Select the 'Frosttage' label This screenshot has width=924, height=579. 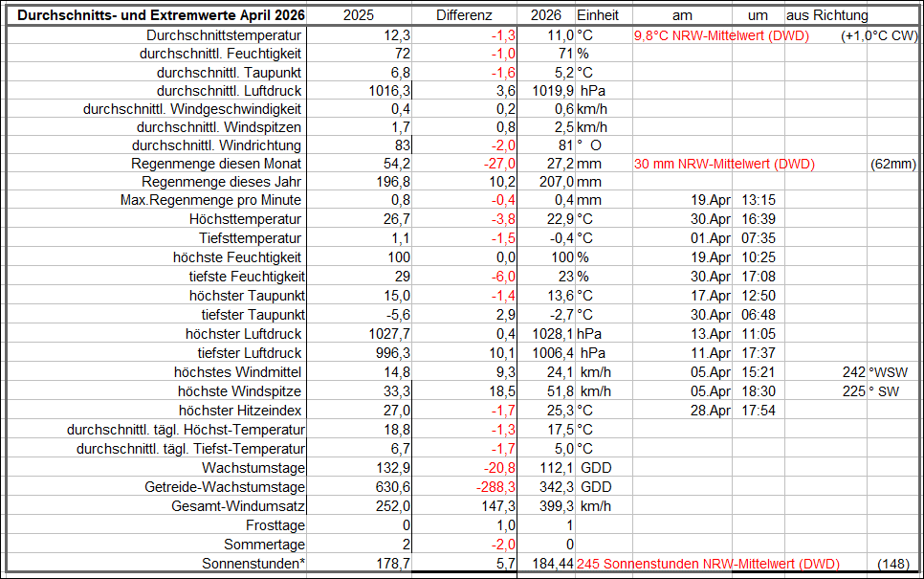click(x=275, y=525)
